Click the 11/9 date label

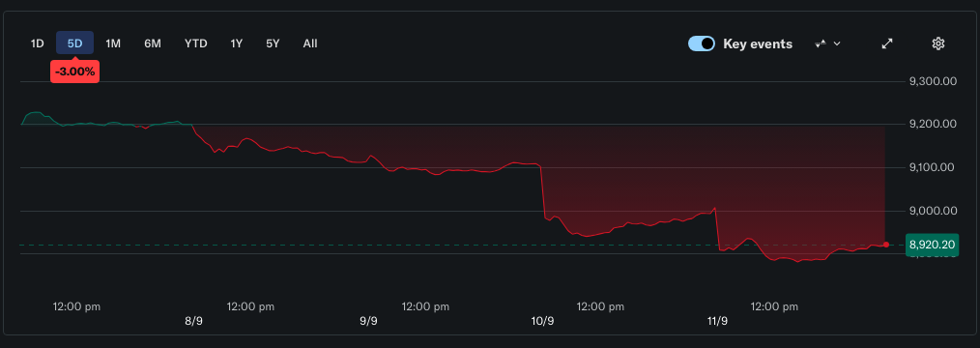pos(717,321)
